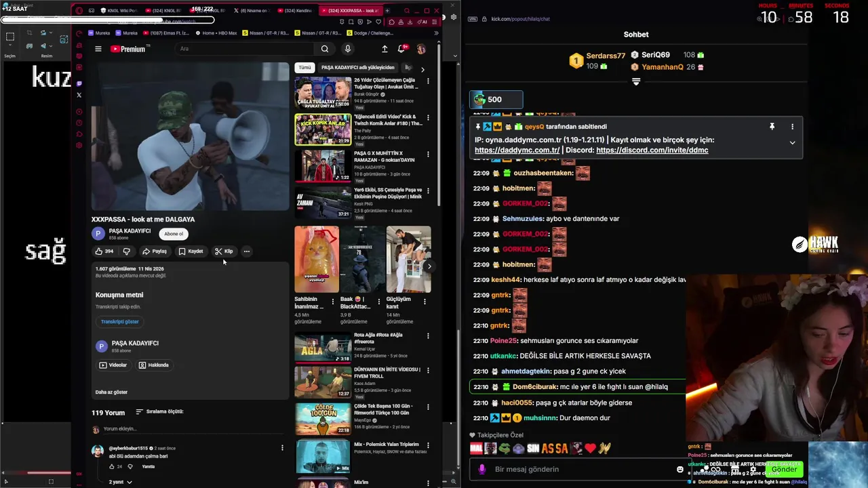
Task: Click the purple microphone icon in chat box
Action: click(482, 469)
